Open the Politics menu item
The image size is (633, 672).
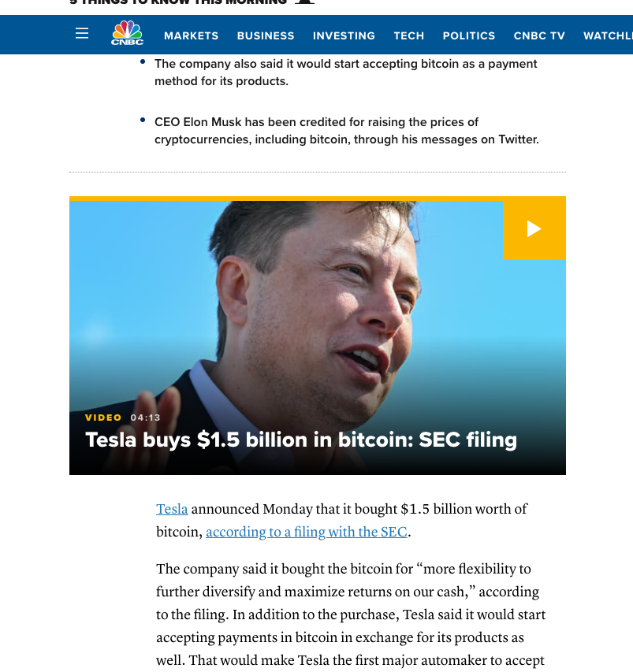(469, 35)
